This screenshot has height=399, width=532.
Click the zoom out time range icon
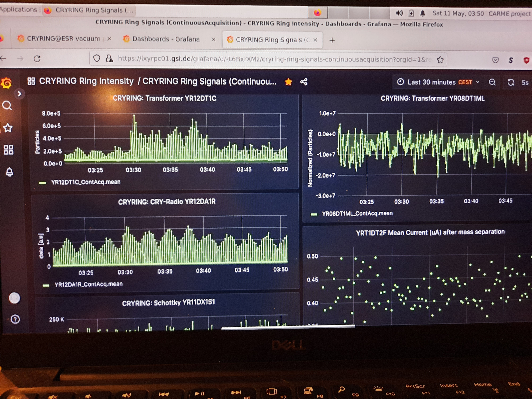[492, 82]
